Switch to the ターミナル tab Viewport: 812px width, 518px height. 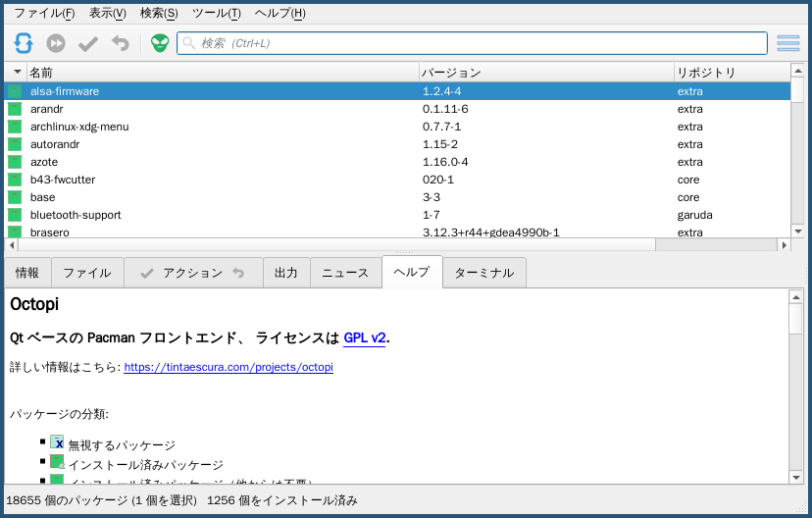484,273
